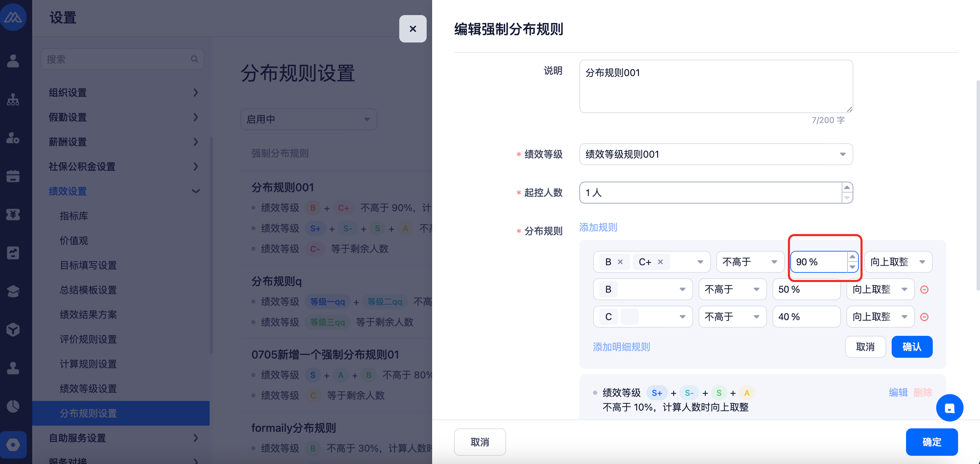Open the C grade dropdown in third row
980x464 pixels.
click(x=643, y=317)
